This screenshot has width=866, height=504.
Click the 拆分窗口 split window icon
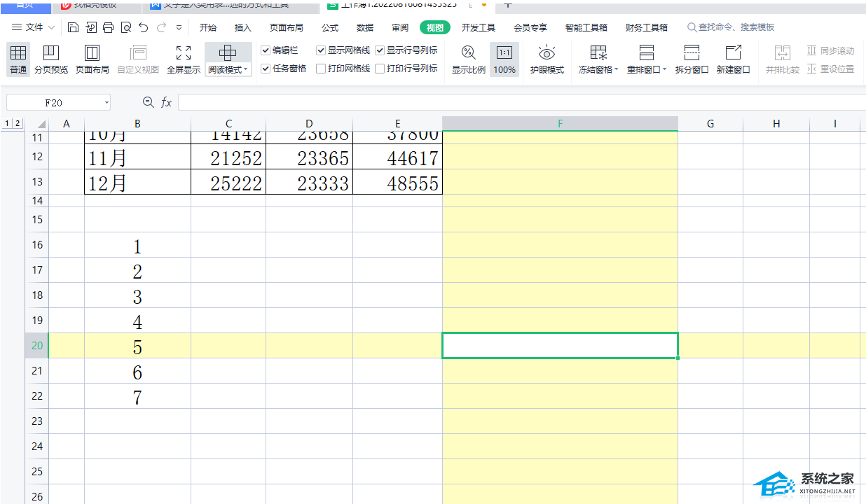coord(692,59)
